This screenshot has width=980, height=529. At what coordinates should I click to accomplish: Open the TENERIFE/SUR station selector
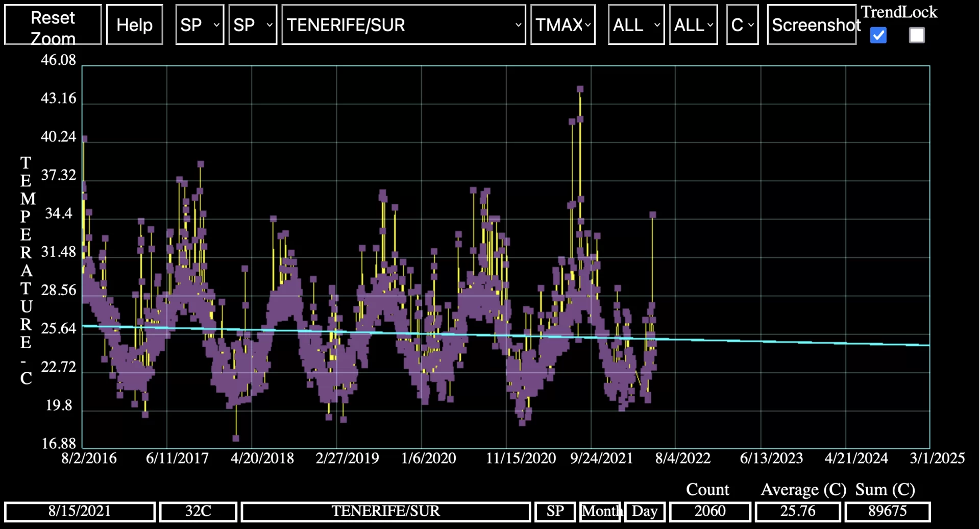pos(403,25)
